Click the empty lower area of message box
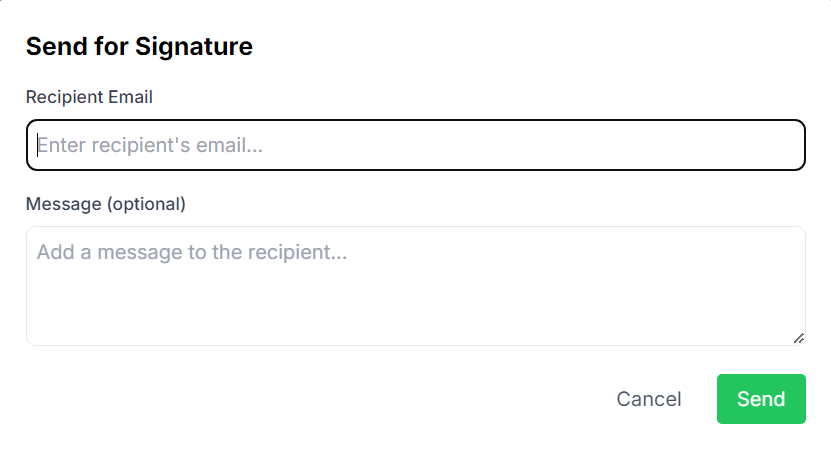 click(416, 313)
